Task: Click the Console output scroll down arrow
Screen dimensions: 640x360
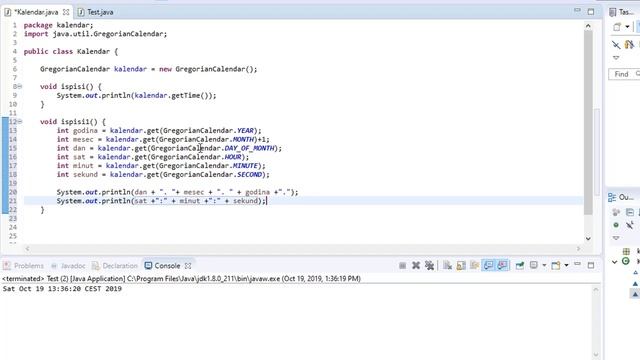Action: click(x=596, y=355)
